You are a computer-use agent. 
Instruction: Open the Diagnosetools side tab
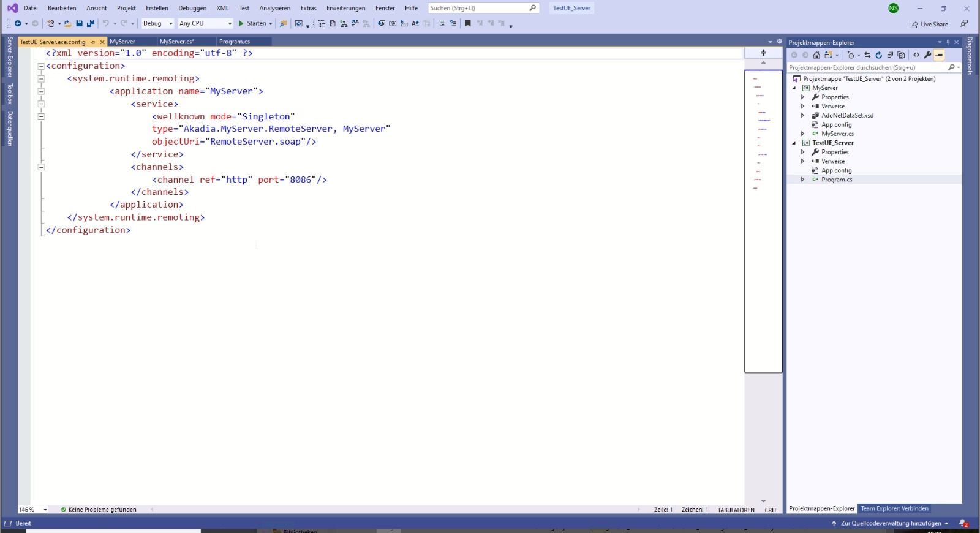970,56
